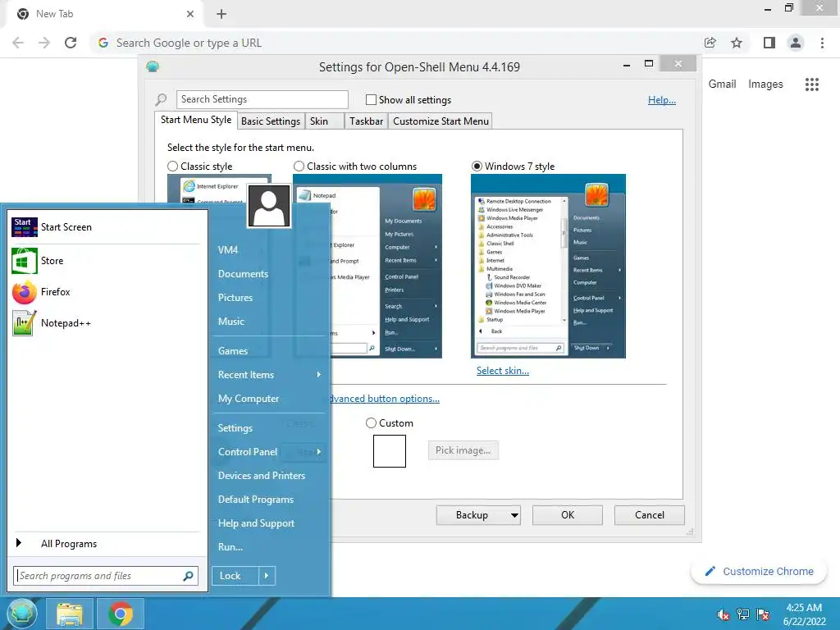Click the VM4 user folder entry
Viewport: 840px width, 630px height.
pyautogui.click(x=228, y=249)
